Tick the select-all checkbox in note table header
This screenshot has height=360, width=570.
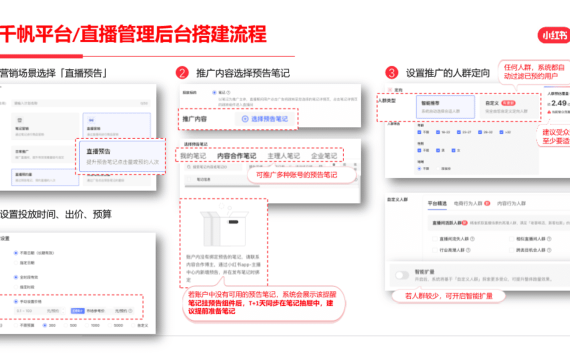point(189,179)
